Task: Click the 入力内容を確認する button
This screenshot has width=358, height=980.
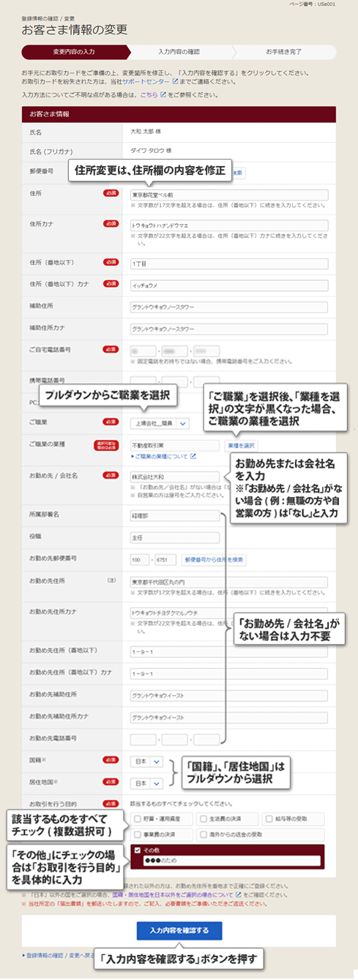Action: 179,931
